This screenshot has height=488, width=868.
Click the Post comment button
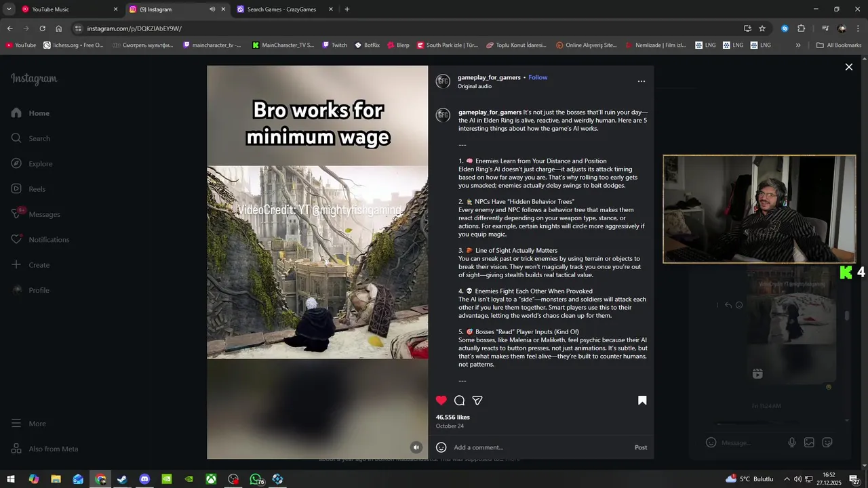click(x=641, y=447)
